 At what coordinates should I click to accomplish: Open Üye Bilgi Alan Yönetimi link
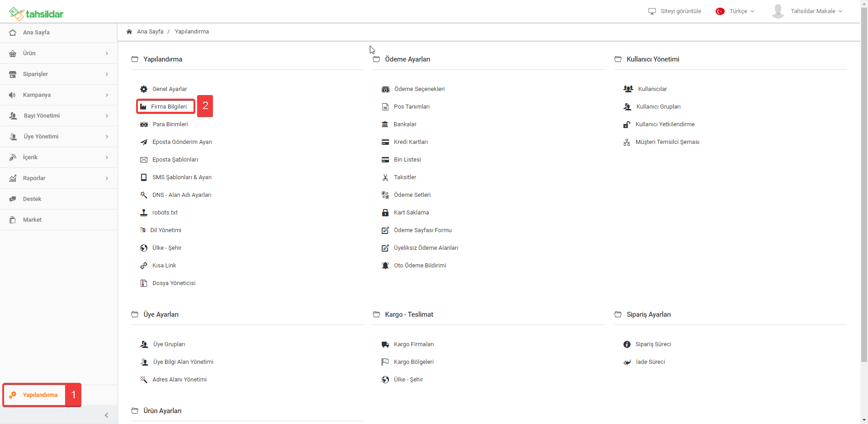click(183, 362)
